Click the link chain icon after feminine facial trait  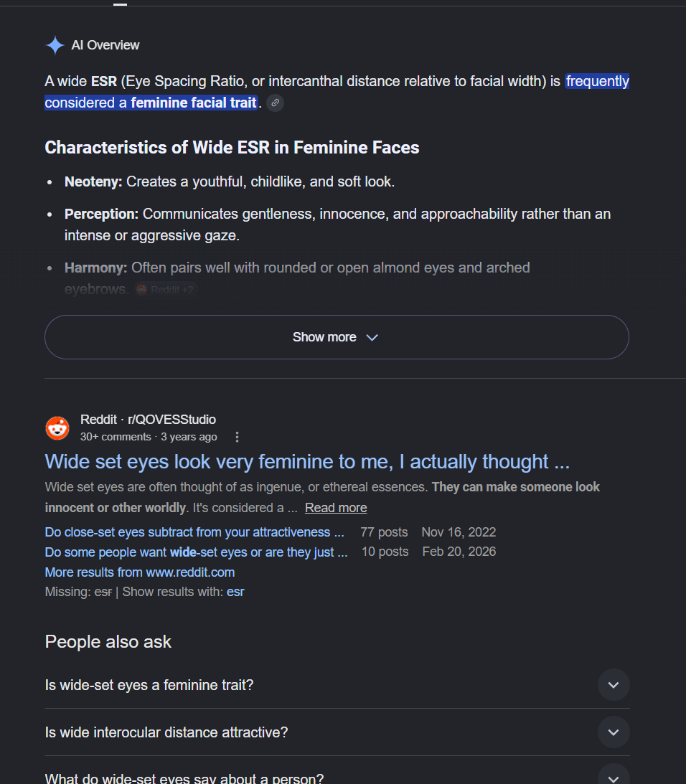(x=276, y=103)
